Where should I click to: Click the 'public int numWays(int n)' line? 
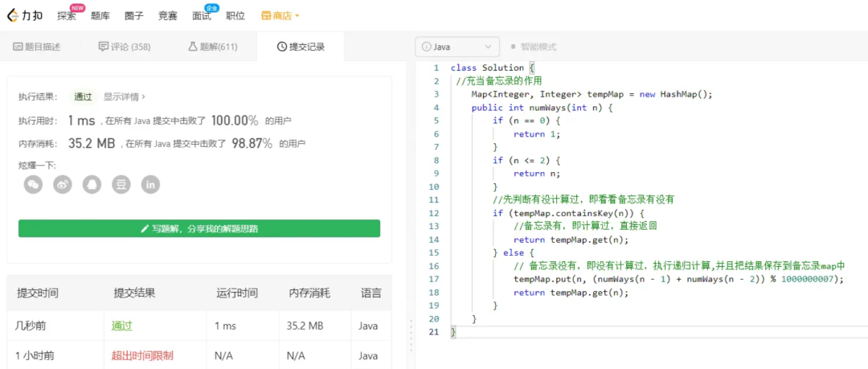pos(542,108)
